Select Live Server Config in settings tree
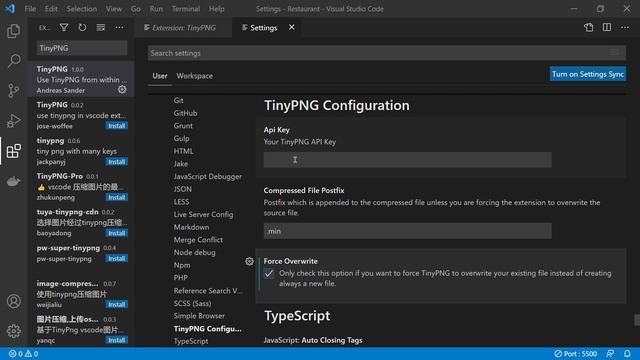The width and height of the screenshot is (640, 360). (x=203, y=214)
